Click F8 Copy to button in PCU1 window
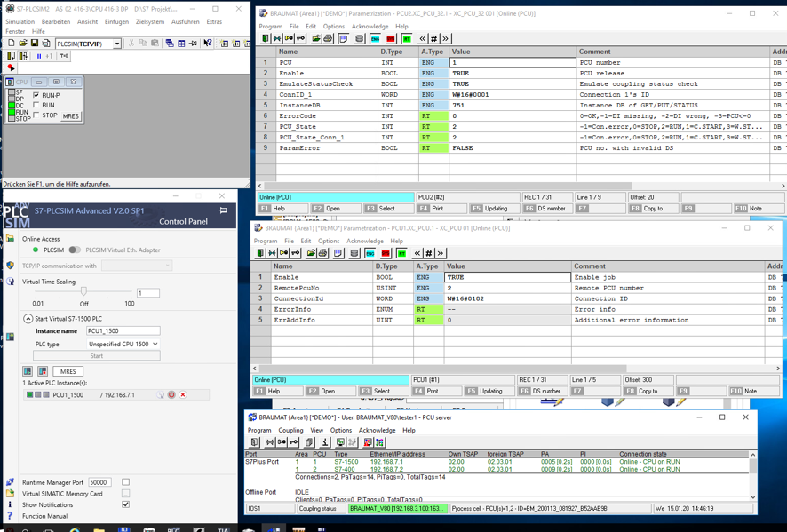Screen dimensions: 787x532 (x=648, y=391)
